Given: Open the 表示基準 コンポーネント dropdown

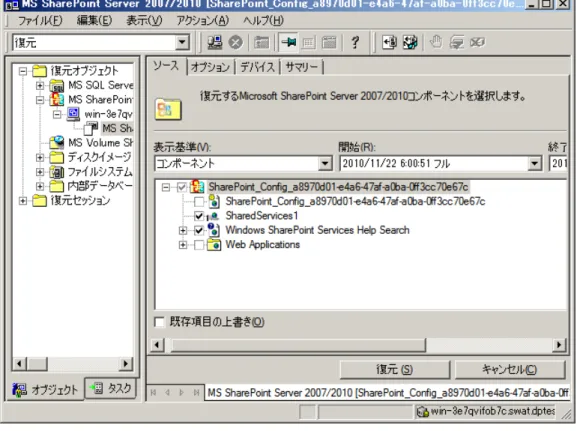Looking at the screenshot, I should [325, 163].
